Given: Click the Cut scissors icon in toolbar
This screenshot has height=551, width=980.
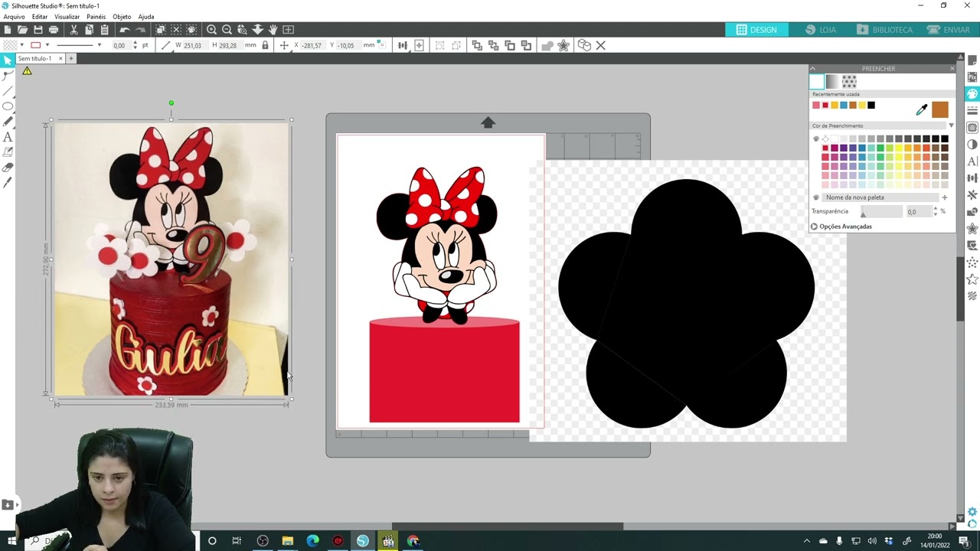Looking at the screenshot, I should click(73, 30).
